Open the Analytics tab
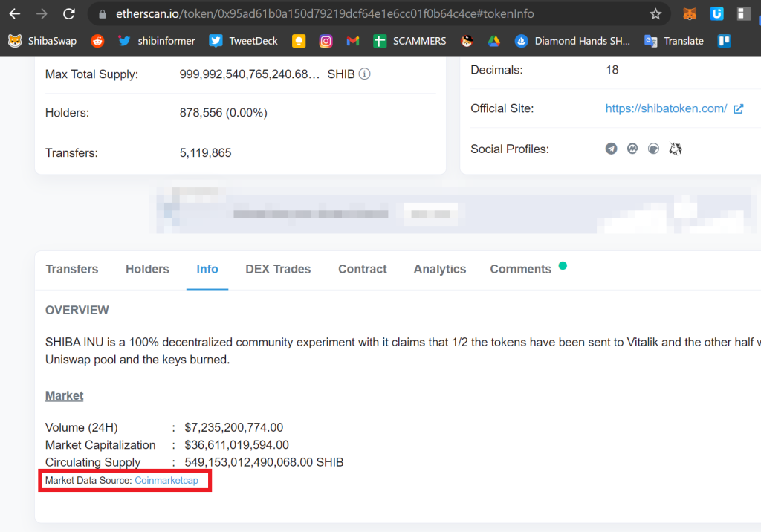The image size is (761, 532). click(x=440, y=269)
